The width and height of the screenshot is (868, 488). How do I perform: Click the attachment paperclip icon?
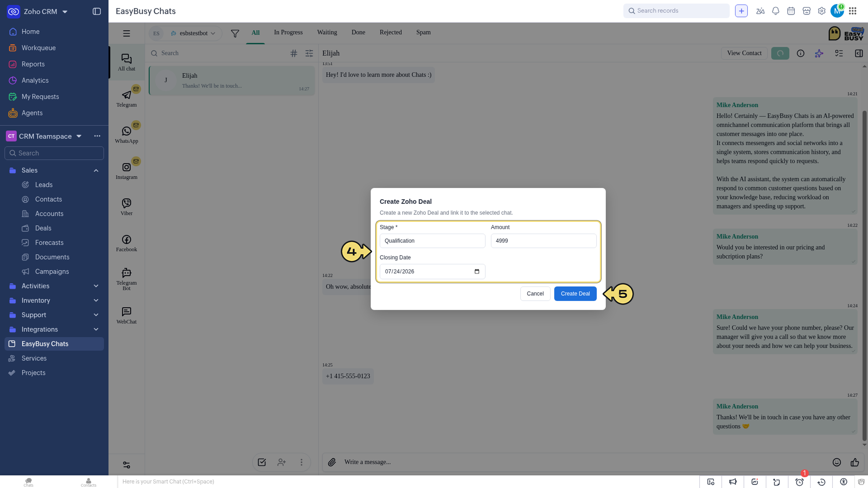332,462
